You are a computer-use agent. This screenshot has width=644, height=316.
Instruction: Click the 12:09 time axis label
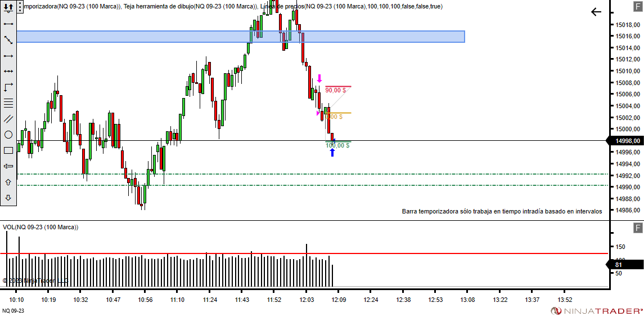click(338, 300)
